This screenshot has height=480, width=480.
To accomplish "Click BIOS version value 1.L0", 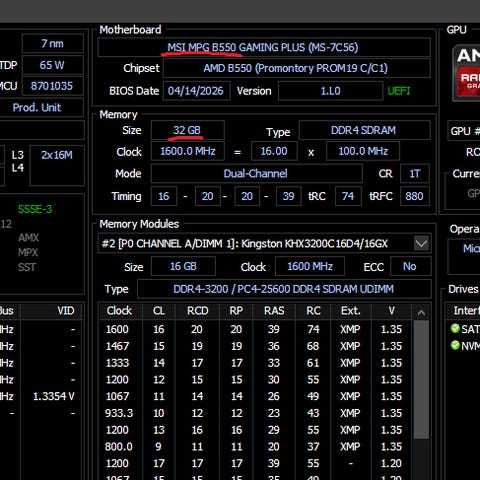I will [x=330, y=91].
